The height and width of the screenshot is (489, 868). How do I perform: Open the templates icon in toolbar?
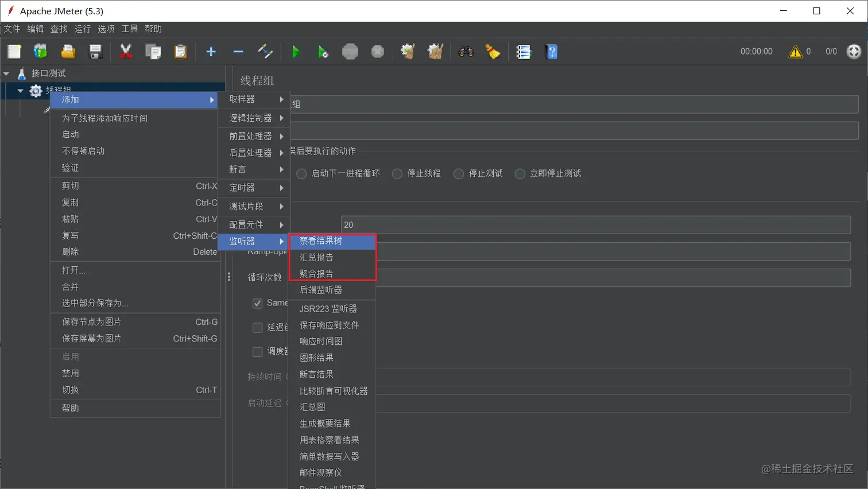tap(40, 52)
